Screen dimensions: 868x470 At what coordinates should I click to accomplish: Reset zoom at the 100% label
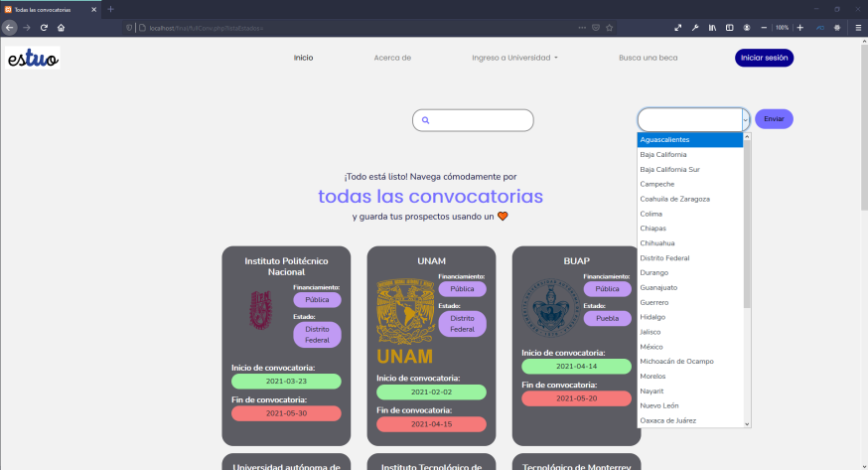(x=782, y=28)
